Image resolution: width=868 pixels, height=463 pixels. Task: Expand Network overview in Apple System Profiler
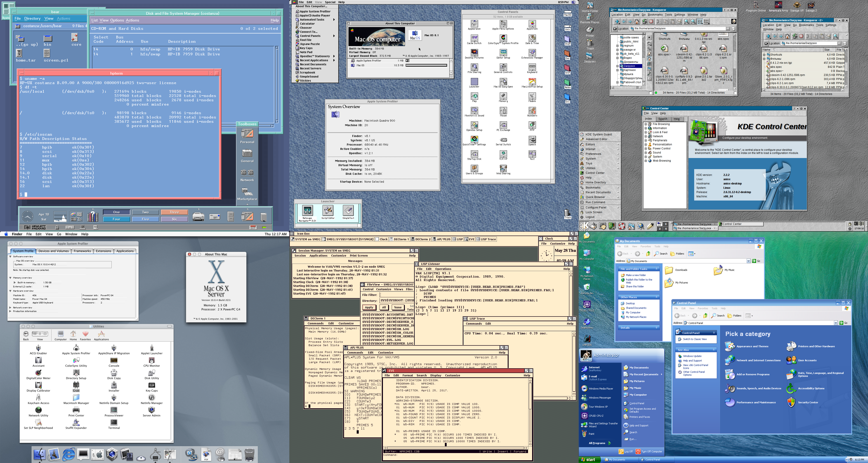(x=11, y=307)
